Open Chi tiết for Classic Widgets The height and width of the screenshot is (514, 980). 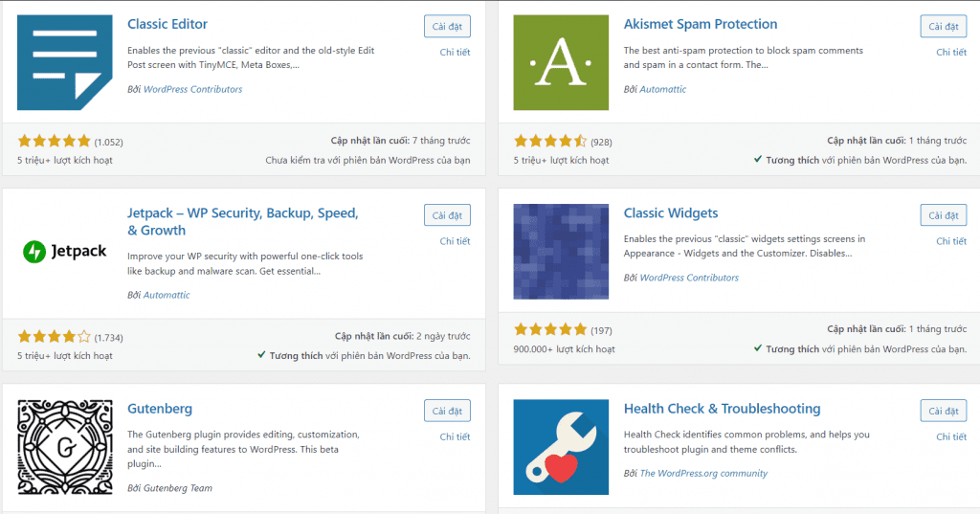pos(951,241)
